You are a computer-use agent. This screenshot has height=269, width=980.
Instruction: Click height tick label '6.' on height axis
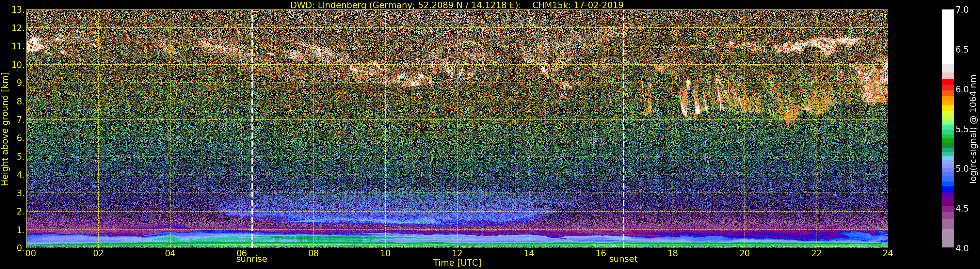[x=21, y=138]
